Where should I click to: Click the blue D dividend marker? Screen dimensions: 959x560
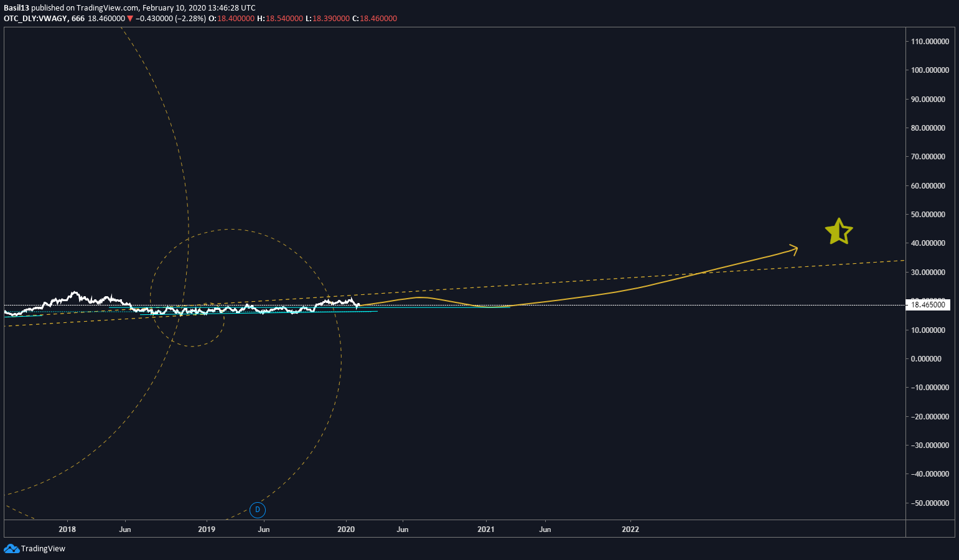(258, 510)
